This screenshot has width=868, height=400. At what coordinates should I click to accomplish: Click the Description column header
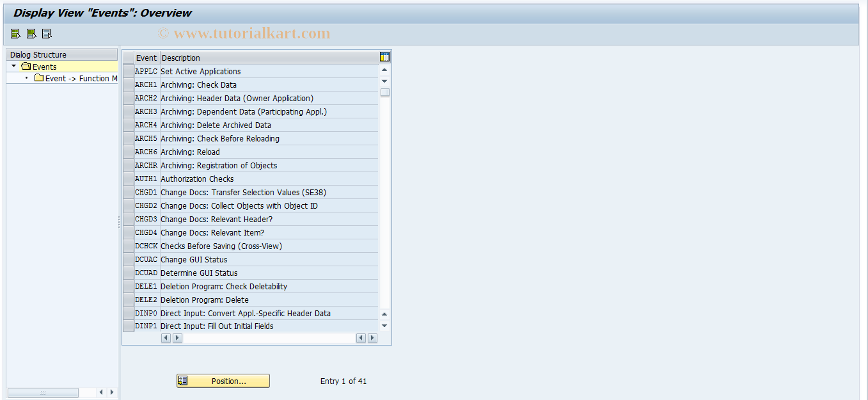coord(269,58)
